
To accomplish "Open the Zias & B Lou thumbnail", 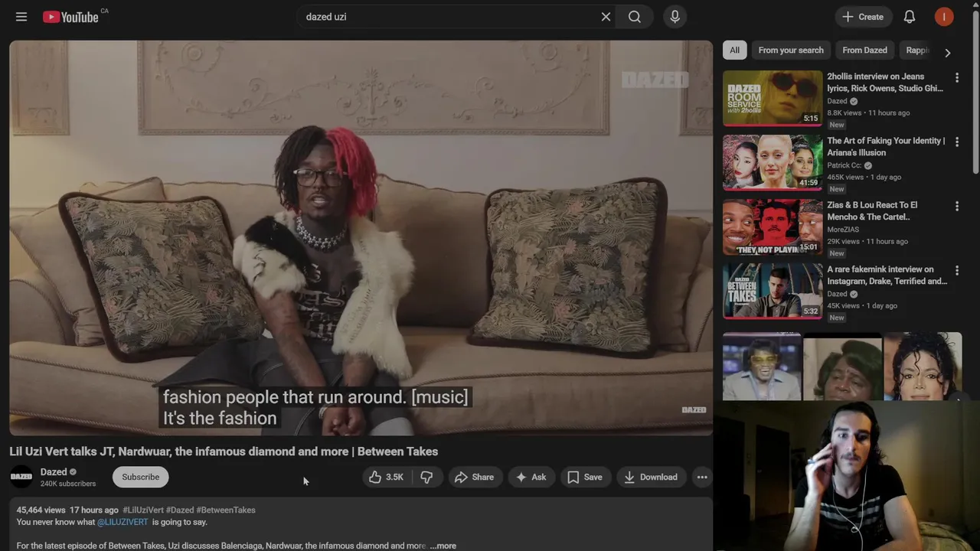I will (773, 227).
